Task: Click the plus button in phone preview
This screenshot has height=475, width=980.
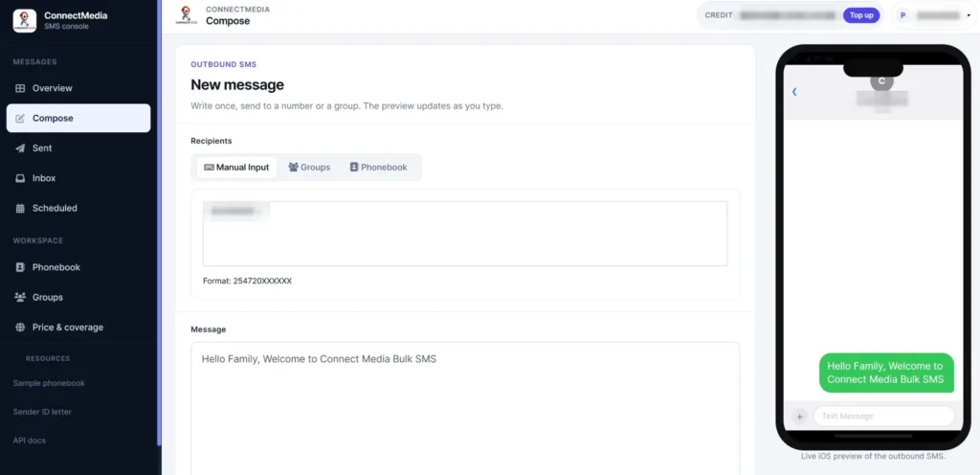Action: click(x=799, y=417)
